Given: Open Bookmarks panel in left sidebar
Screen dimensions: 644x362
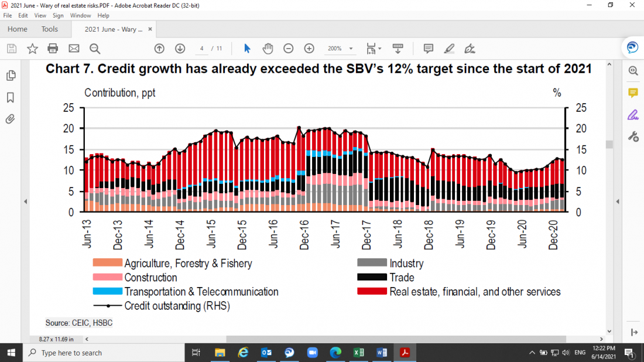Looking at the screenshot, I should tap(11, 97).
